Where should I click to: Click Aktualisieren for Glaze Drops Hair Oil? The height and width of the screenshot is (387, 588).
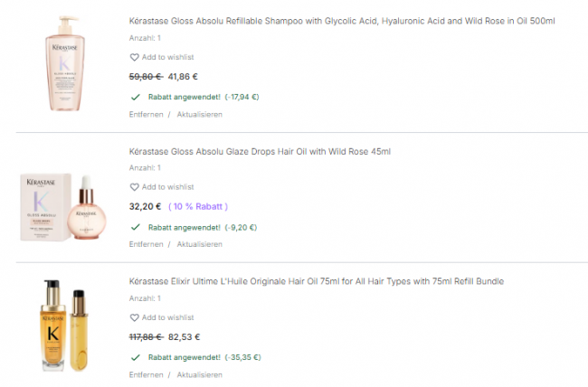199,244
